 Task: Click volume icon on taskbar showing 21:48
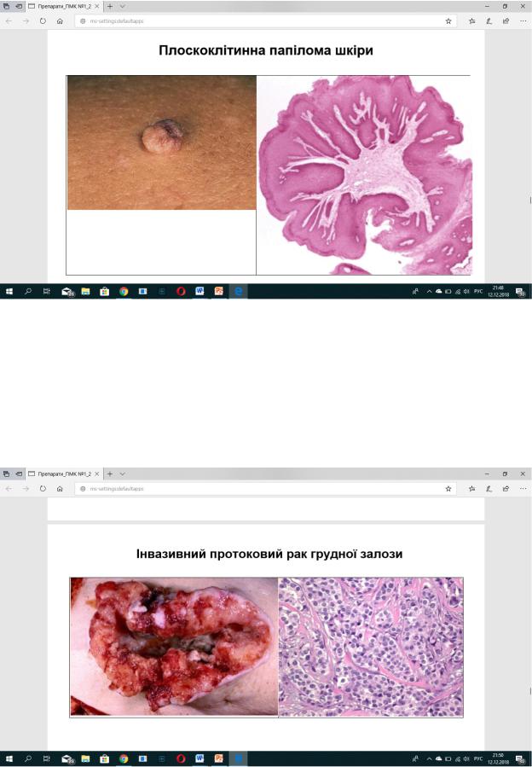pos(466,292)
